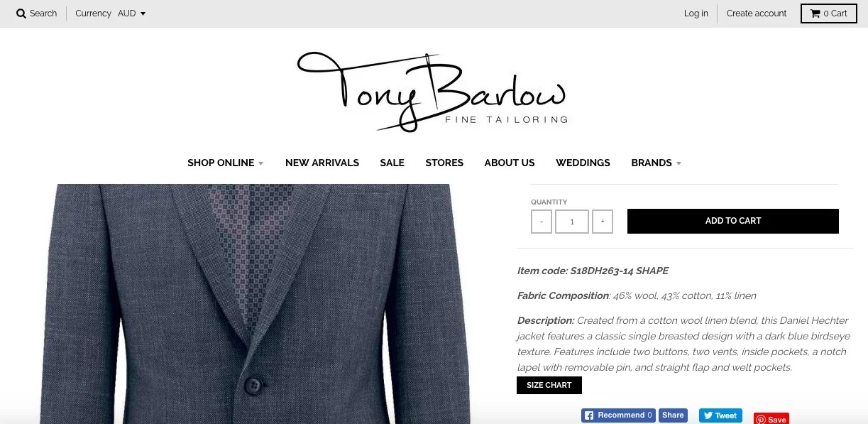Decrease quantity with minus button
This screenshot has width=868, height=424.
point(542,222)
